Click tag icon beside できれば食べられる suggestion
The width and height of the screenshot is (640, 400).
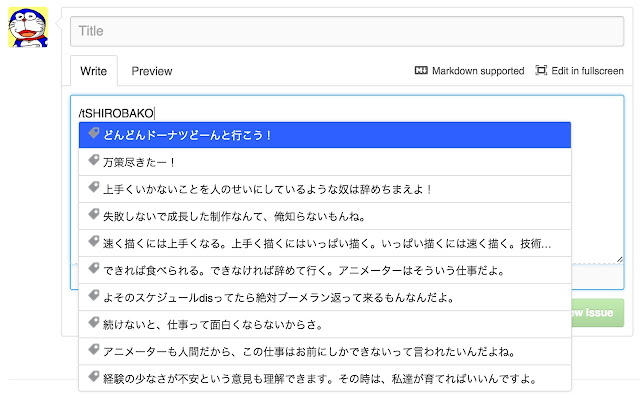pos(94,268)
